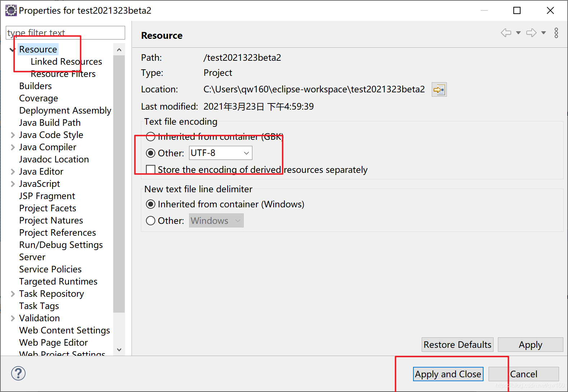The width and height of the screenshot is (568, 392).
Task: Select Resource Filters tree item
Action: (x=63, y=74)
